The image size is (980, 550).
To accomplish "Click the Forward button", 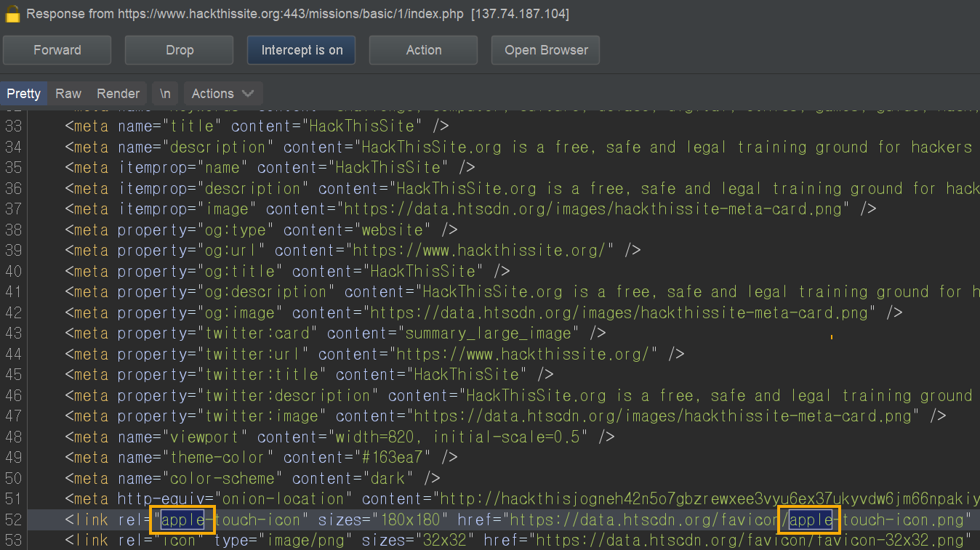I will 57,50.
